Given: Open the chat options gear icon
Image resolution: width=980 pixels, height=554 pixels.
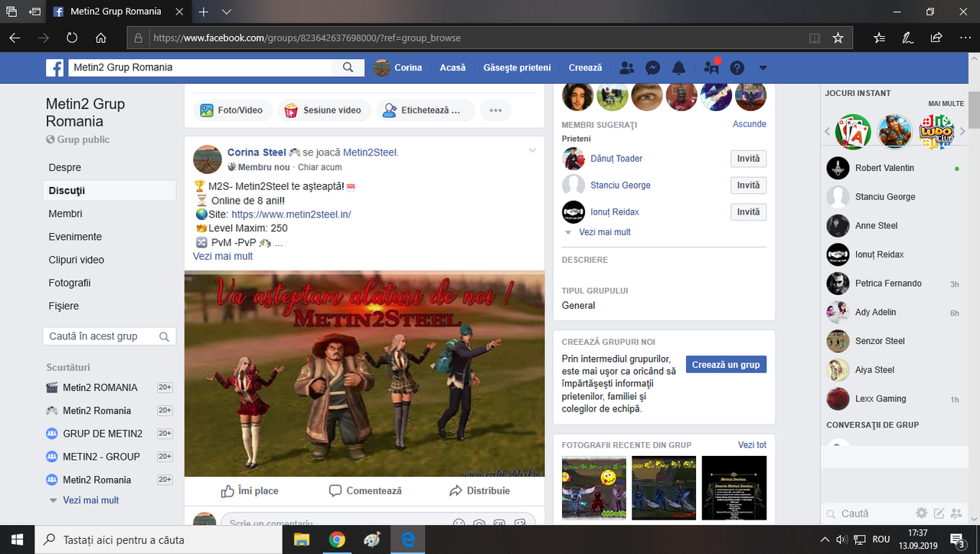Looking at the screenshot, I should pos(922,513).
